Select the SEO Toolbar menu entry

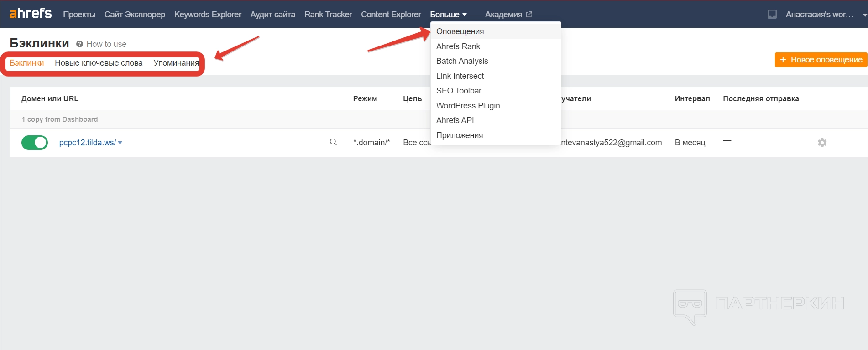[x=459, y=91]
